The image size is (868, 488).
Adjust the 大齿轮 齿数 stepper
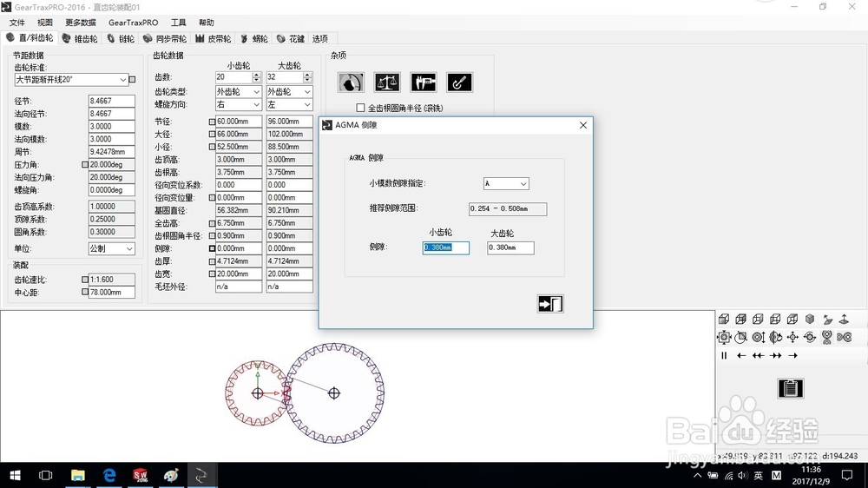pyautogui.click(x=307, y=77)
